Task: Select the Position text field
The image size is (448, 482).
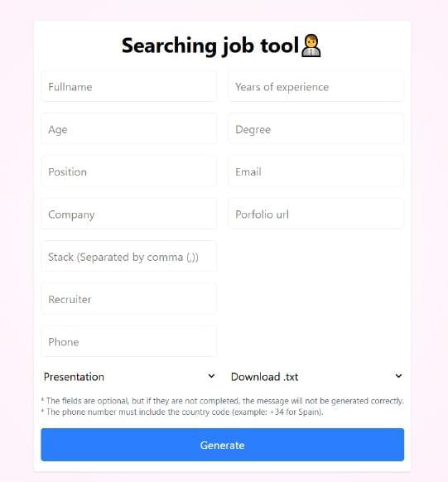Action: click(129, 171)
